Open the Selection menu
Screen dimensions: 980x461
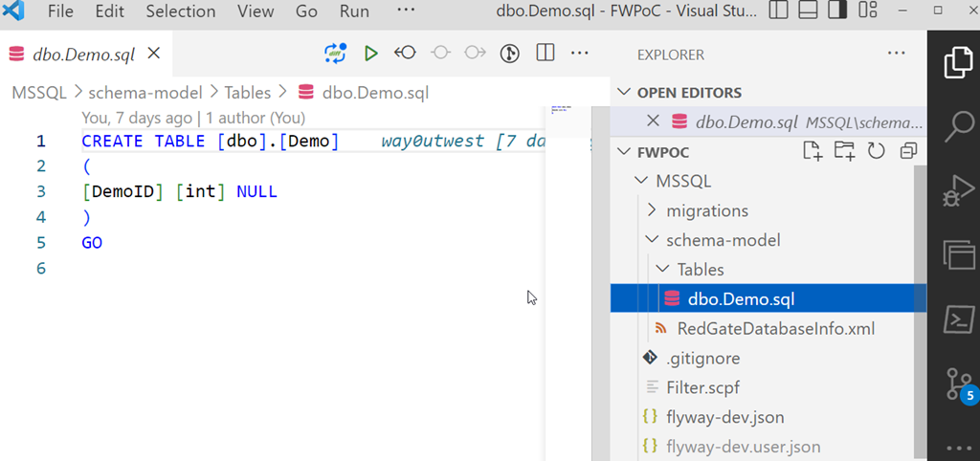180,11
